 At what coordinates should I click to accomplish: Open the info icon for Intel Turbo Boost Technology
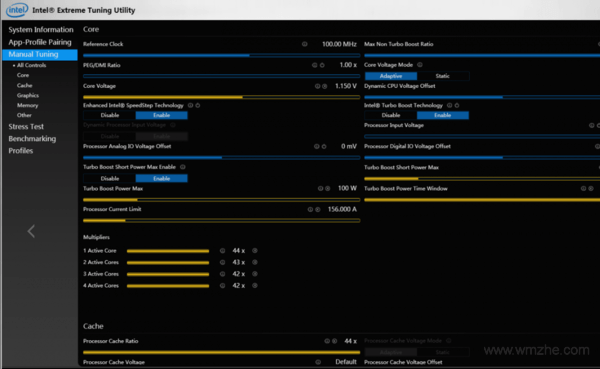point(450,105)
